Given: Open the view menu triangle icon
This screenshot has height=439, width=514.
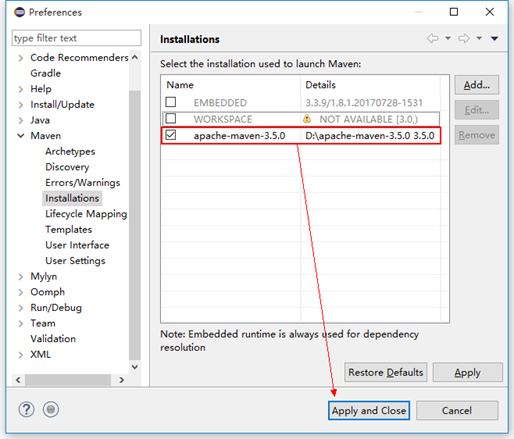Looking at the screenshot, I should click(x=494, y=39).
